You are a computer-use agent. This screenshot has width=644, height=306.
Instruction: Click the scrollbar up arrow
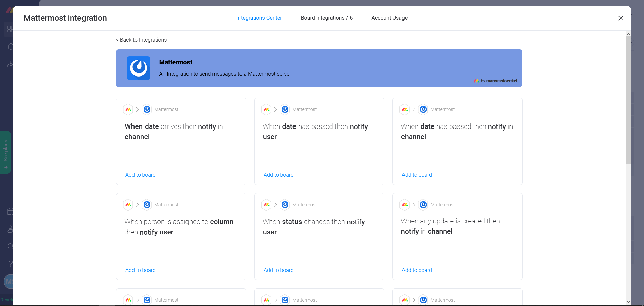(628, 33)
